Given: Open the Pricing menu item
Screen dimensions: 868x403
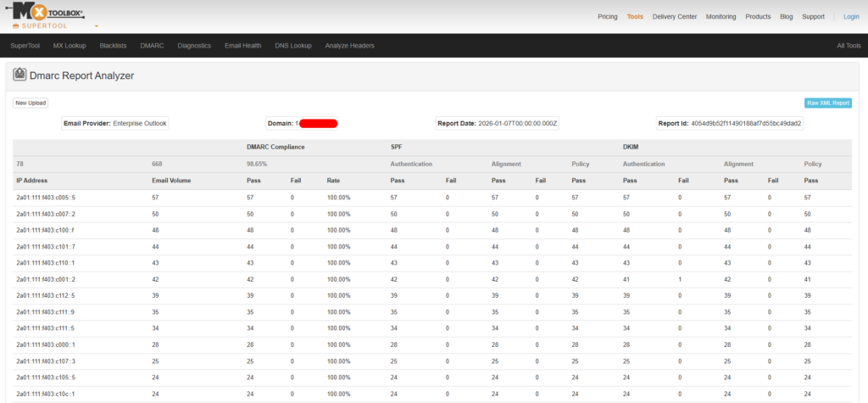Looking at the screenshot, I should [607, 16].
